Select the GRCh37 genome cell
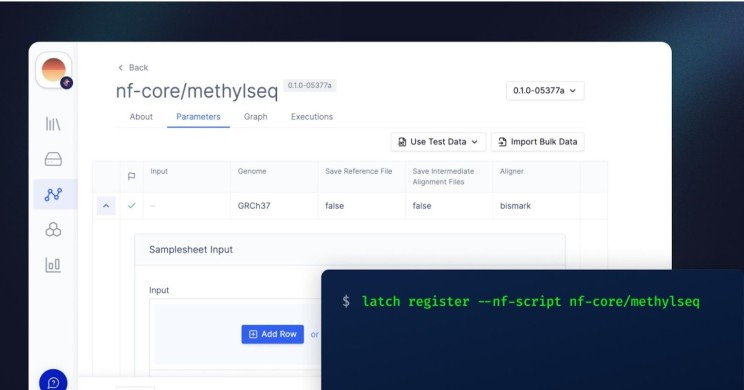744x390 pixels. point(274,206)
